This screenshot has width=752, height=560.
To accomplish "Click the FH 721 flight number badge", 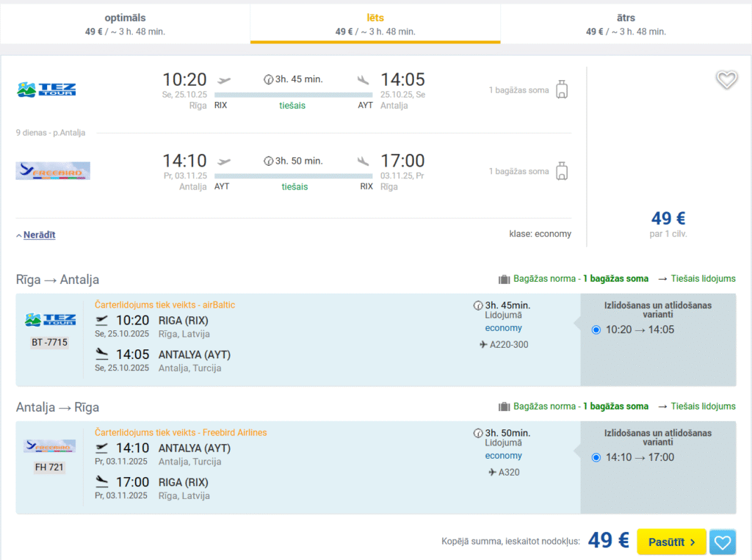I will (x=49, y=467).
